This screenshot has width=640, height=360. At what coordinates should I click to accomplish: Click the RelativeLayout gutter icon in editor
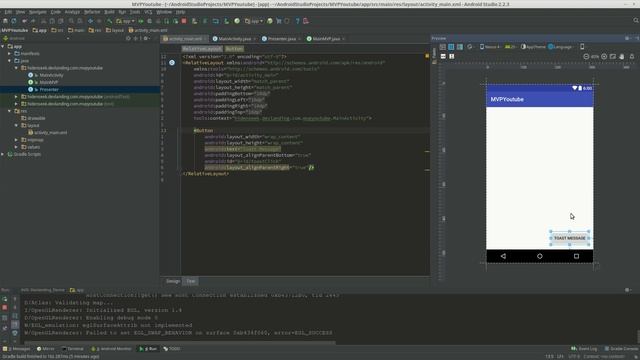pyautogui.click(x=172, y=63)
